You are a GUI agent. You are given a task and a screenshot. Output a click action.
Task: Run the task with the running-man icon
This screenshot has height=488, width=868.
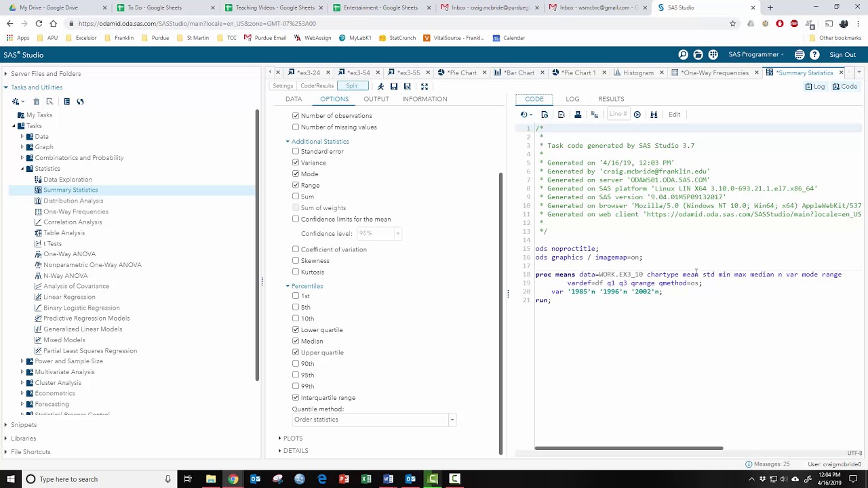click(380, 86)
